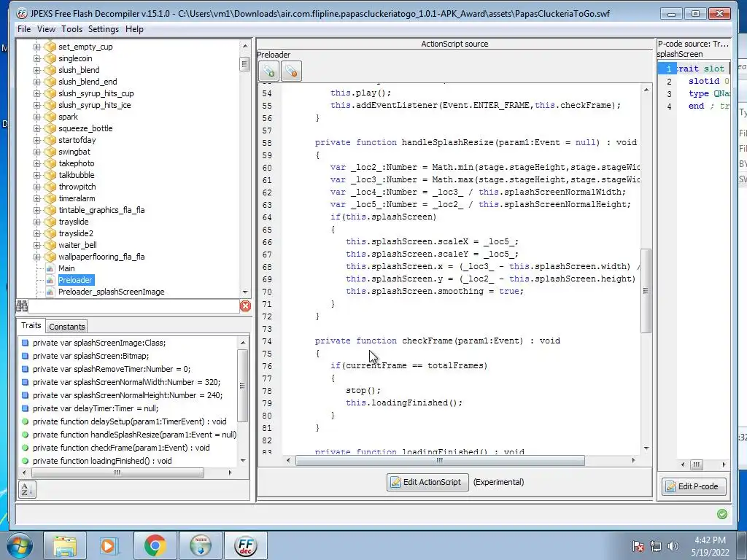Select the trayslide2 package icon
Image resolution: width=747 pixels, height=560 pixels.
[50, 233]
